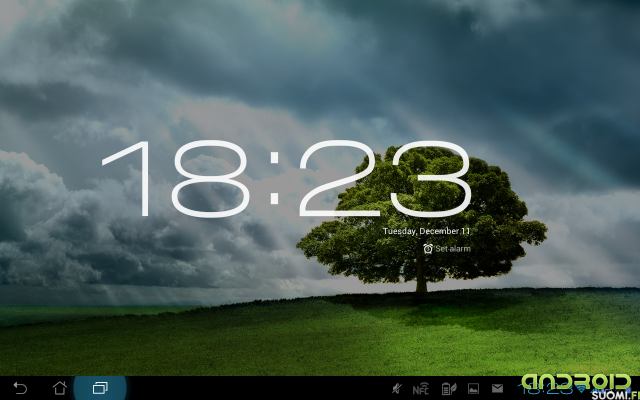Tap the muted sound status icon
Image resolution: width=640 pixels, height=400 pixels.
397,389
